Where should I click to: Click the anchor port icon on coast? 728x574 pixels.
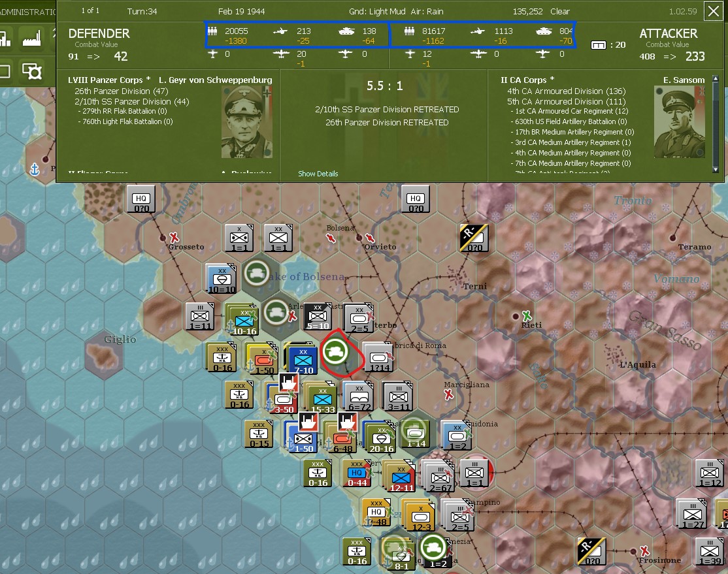pos(35,169)
